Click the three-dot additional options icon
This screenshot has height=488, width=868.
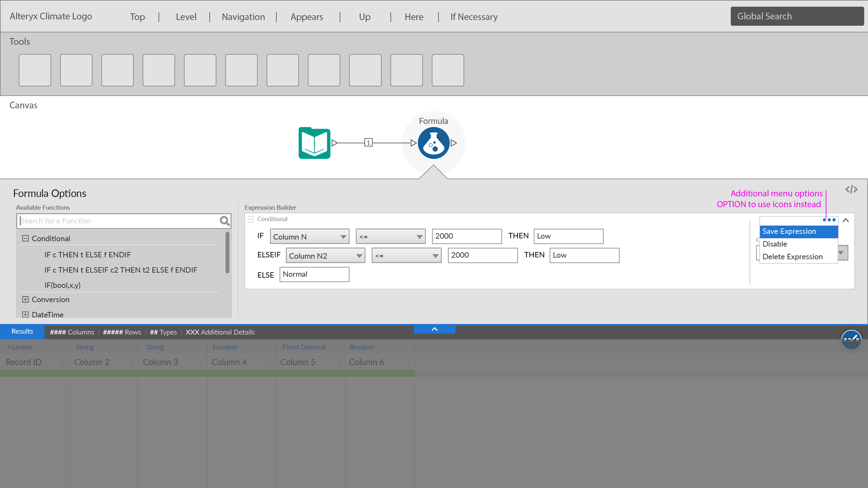(829, 220)
